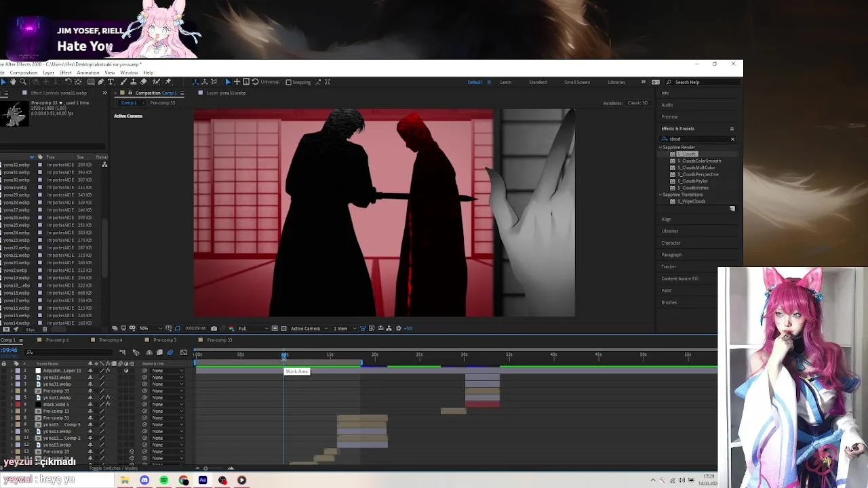Click the current time indicator on timeline ruler
868x488 pixels.
pos(284,355)
